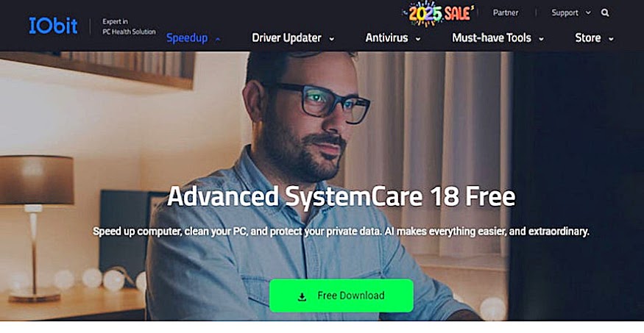The image size is (644, 333).
Task: Click the green Free Download button
Action: (342, 296)
